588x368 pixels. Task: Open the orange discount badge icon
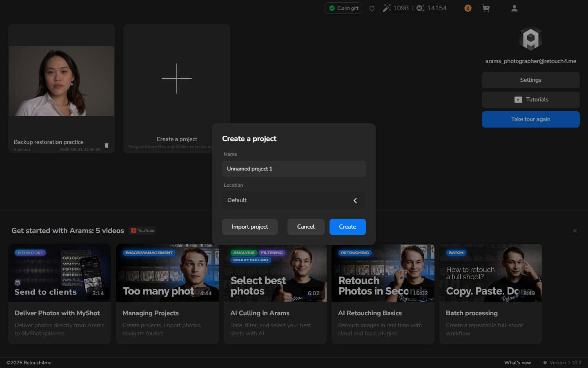[468, 8]
